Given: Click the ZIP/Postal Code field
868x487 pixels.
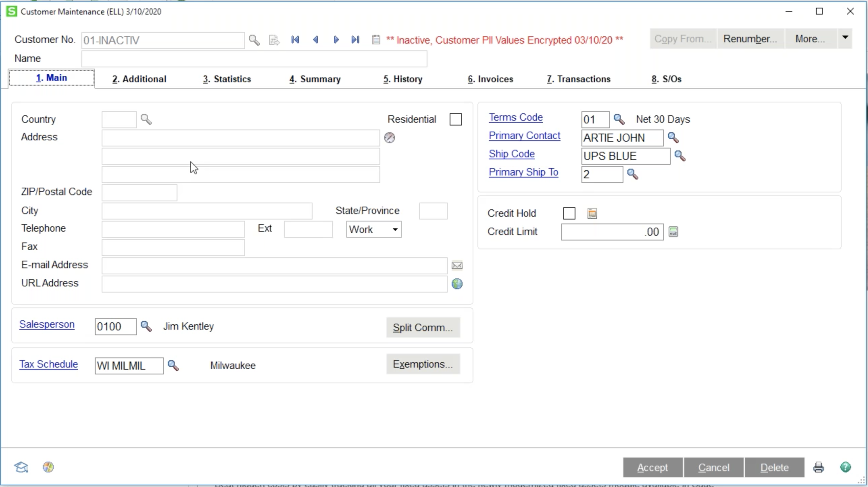Looking at the screenshot, I should pyautogui.click(x=139, y=192).
